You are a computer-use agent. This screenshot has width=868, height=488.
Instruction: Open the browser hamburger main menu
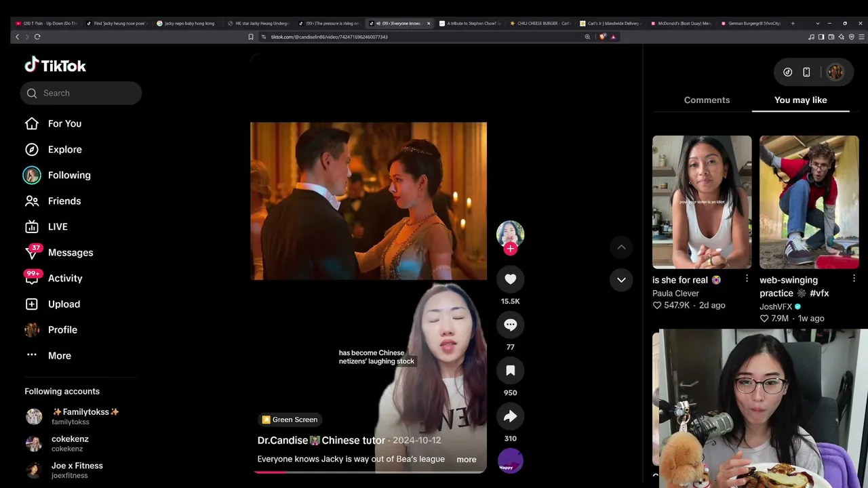pos(861,37)
